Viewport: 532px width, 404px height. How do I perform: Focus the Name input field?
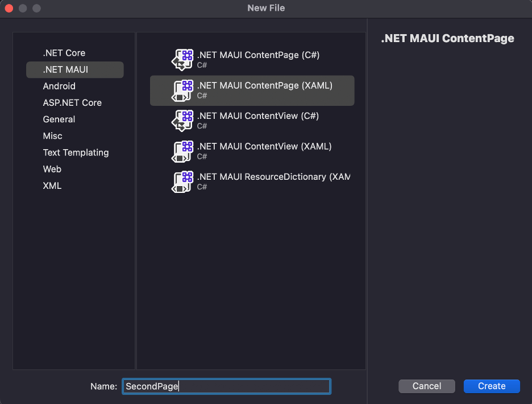[226, 386]
